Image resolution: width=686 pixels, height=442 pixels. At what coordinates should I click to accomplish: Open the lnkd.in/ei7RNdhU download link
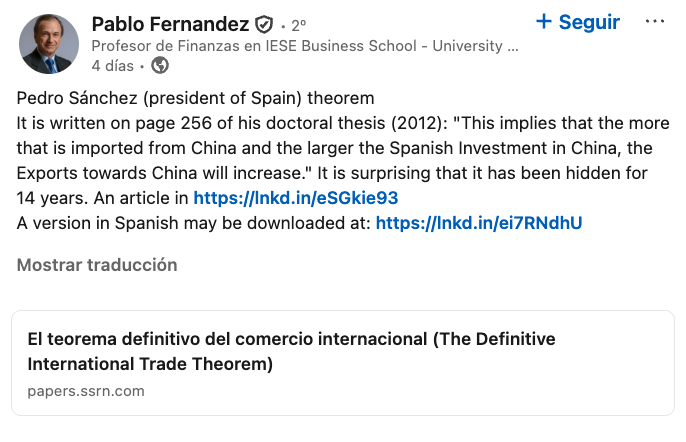click(x=478, y=222)
